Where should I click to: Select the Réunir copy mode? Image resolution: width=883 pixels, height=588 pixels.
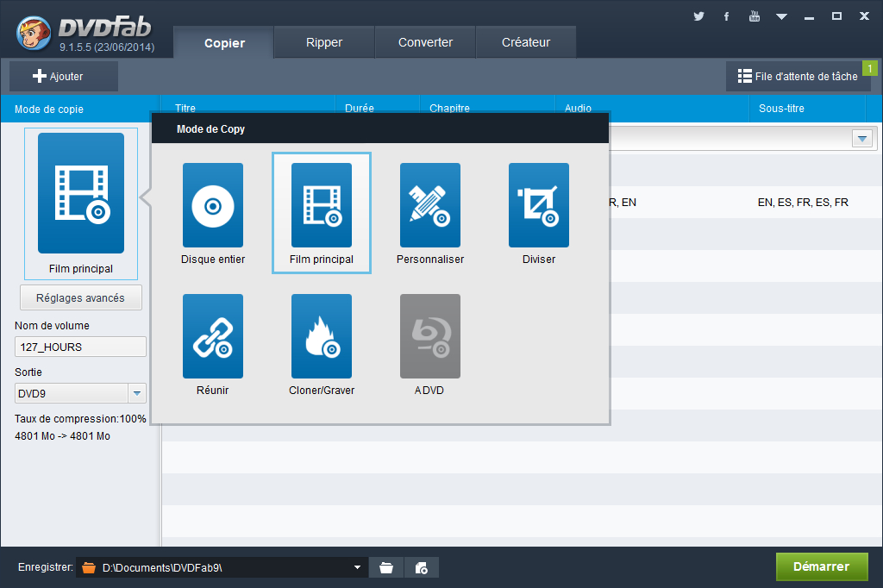tap(213, 336)
